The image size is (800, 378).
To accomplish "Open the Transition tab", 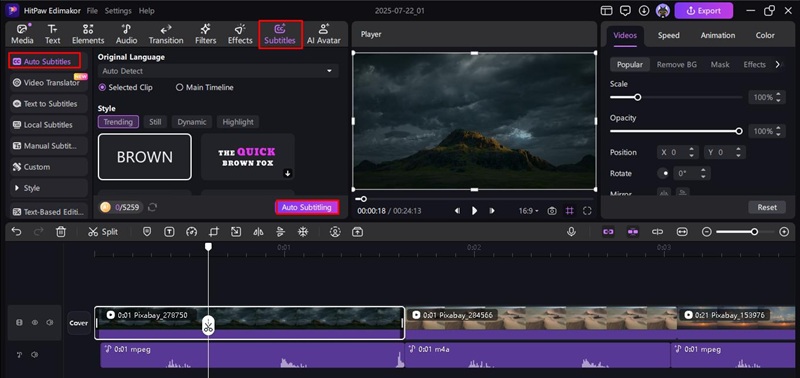I will pyautogui.click(x=166, y=35).
